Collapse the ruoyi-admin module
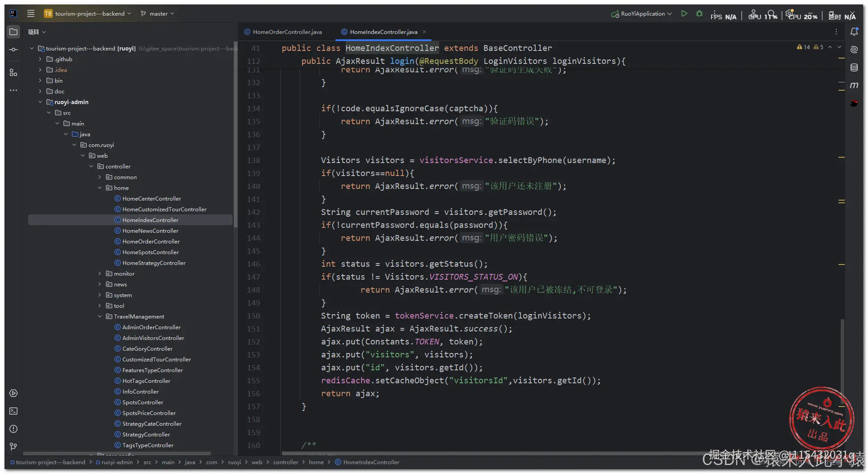868x474 pixels. click(40, 102)
